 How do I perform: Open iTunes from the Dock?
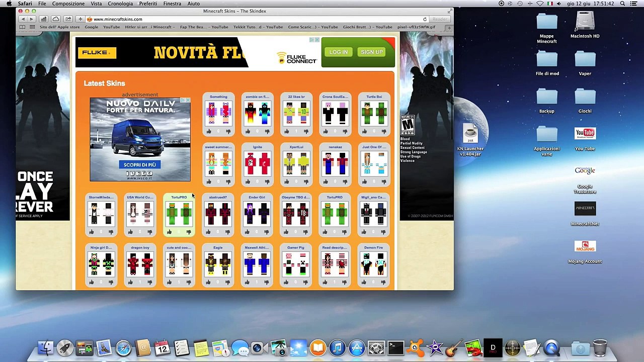pos(337,347)
